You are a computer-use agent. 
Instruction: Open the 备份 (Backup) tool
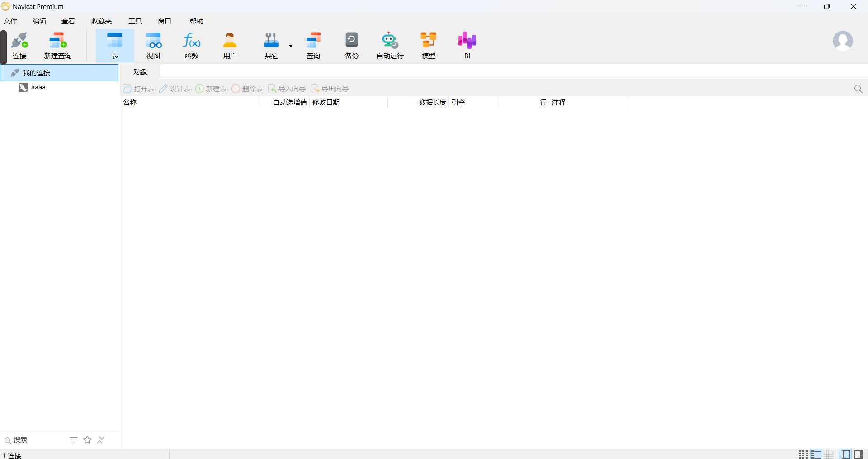(x=351, y=45)
